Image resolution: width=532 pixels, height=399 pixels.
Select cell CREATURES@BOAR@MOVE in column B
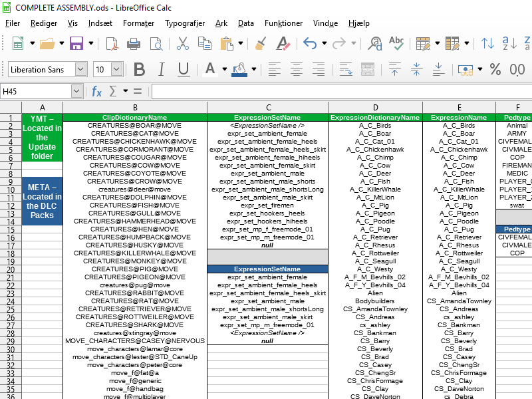[135, 126]
